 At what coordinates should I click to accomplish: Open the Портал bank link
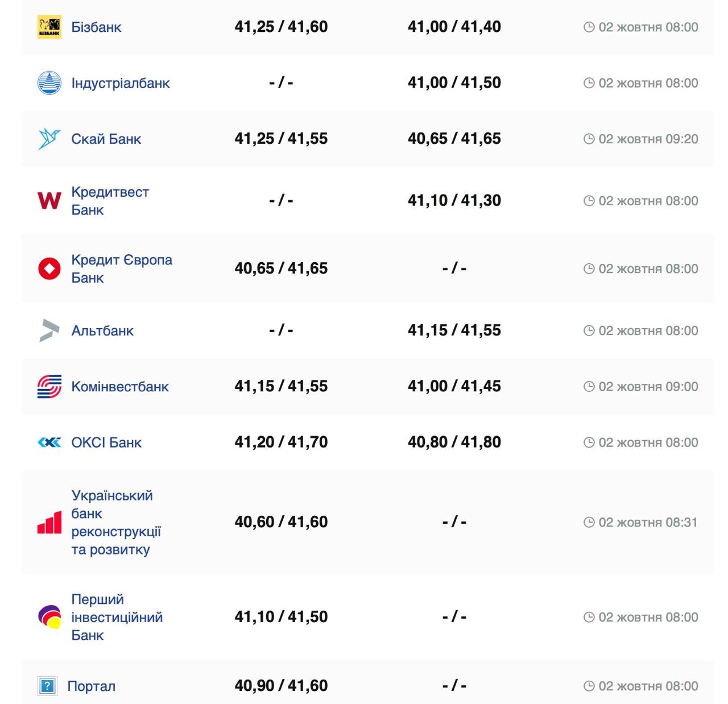(x=91, y=686)
